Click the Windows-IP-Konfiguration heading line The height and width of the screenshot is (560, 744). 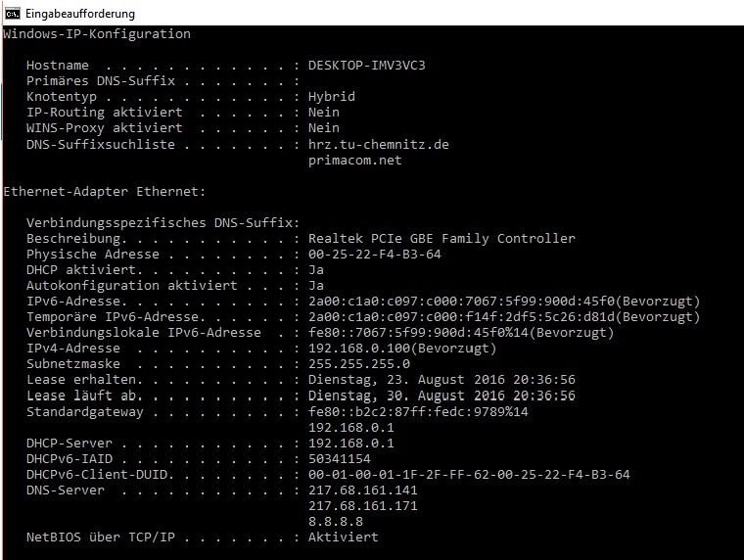[97, 33]
